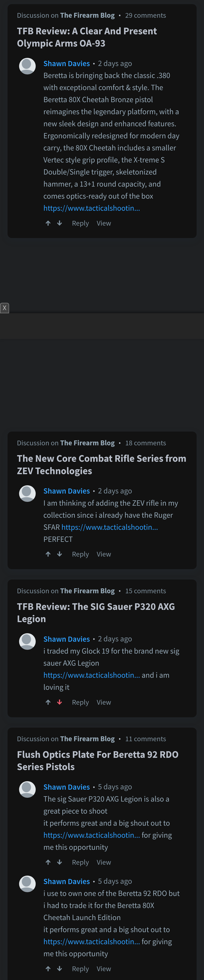Upvote the Beretta 92 RDO trade comment
The width and height of the screenshot is (204, 980).
coord(48,969)
